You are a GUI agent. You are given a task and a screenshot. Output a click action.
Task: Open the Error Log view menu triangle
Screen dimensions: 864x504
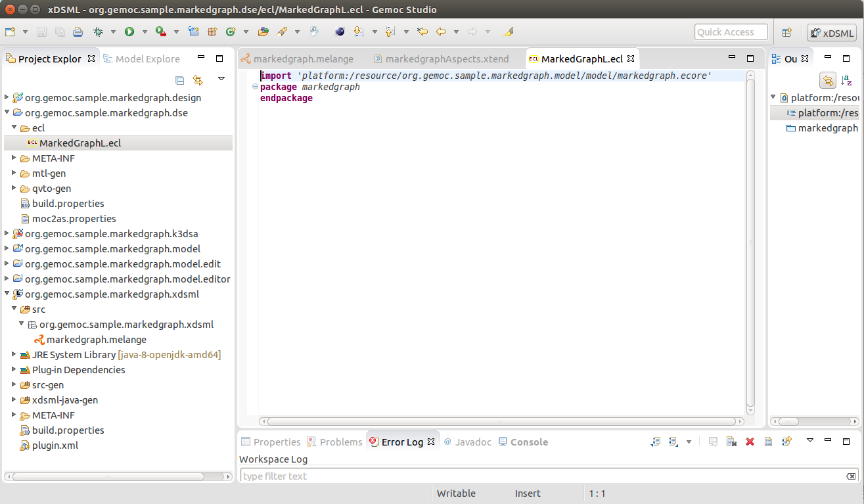click(810, 440)
